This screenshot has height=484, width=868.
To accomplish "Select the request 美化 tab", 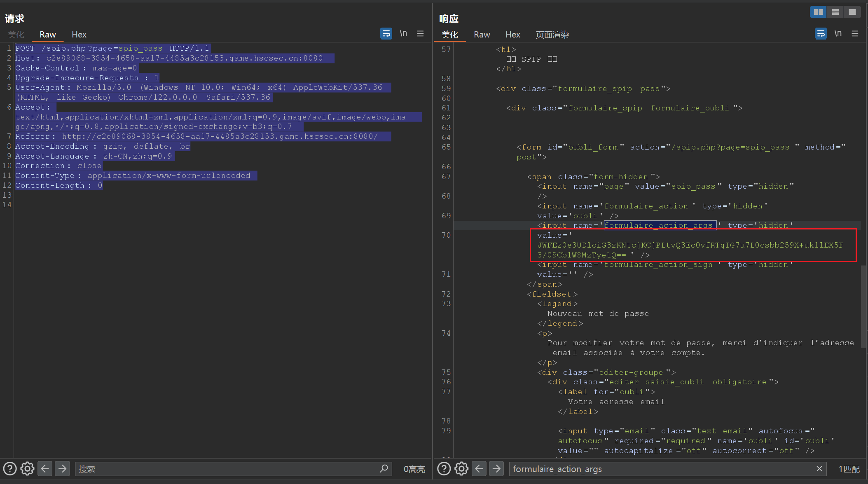I will click(16, 35).
